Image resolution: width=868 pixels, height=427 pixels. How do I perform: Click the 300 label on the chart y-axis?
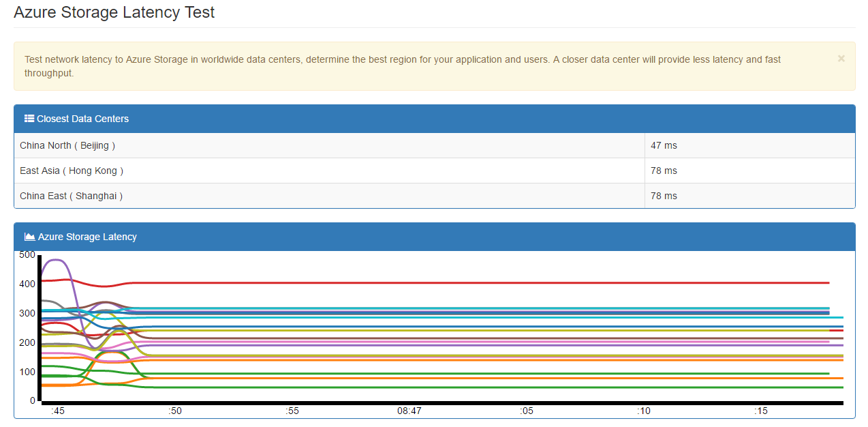click(27, 313)
